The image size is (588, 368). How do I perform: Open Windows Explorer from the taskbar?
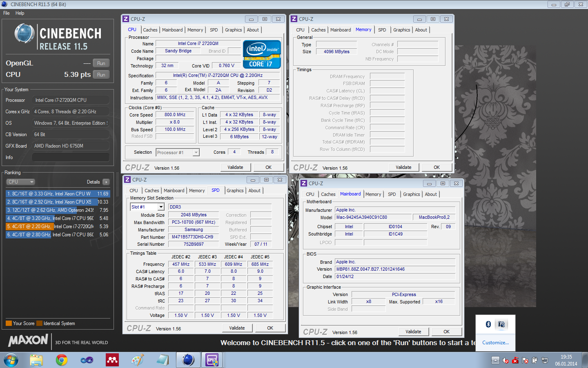[x=36, y=360]
